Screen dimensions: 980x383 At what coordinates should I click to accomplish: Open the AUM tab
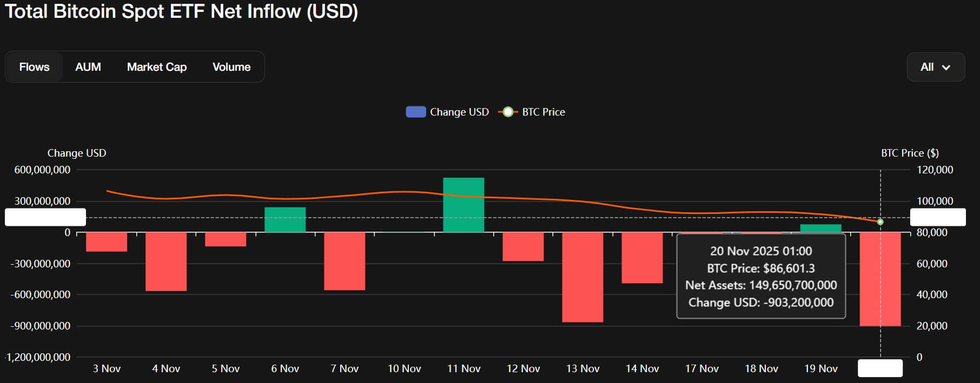[88, 67]
